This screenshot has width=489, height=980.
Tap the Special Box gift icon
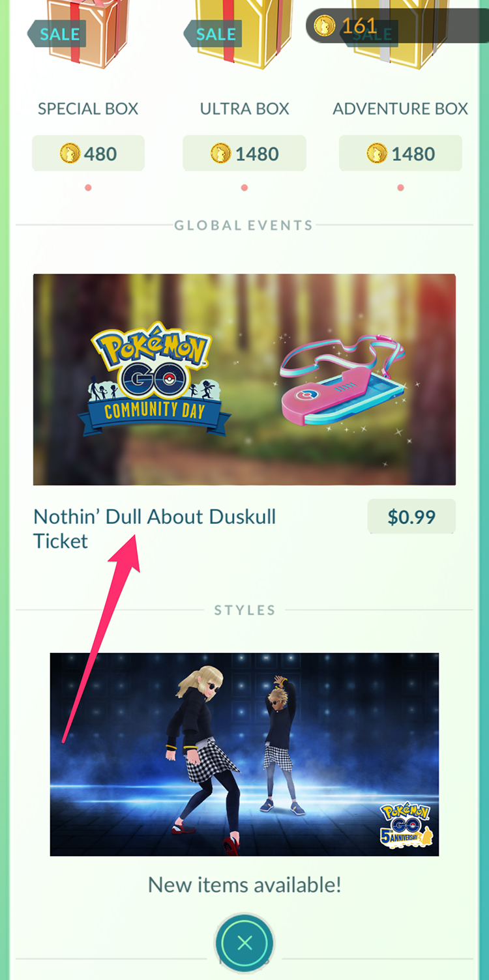click(x=88, y=34)
